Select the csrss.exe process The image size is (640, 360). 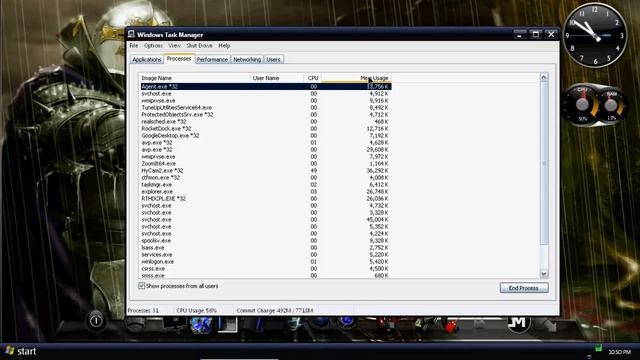coord(266,269)
